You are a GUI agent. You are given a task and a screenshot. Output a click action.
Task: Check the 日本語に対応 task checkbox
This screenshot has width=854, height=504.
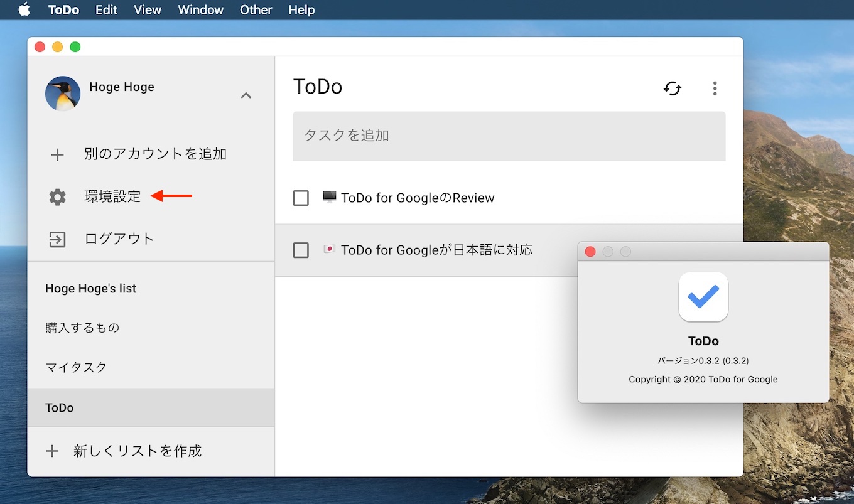pos(301,250)
